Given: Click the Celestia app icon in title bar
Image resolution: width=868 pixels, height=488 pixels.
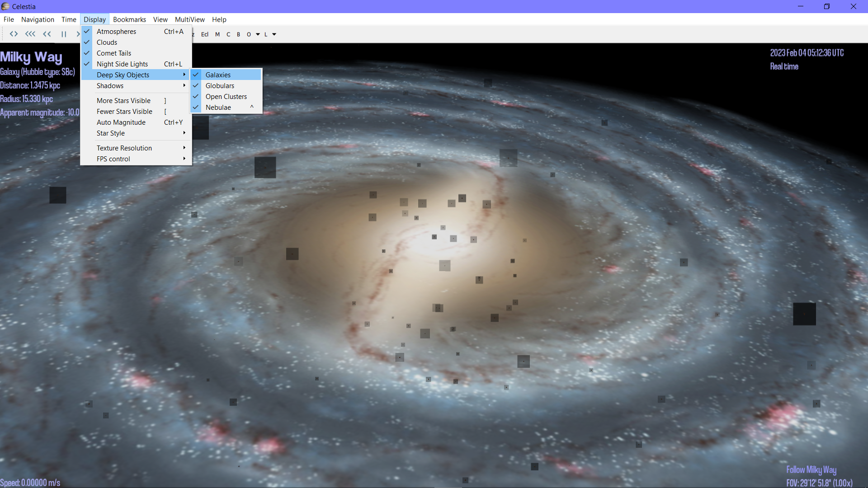Looking at the screenshot, I should pos(5,6).
